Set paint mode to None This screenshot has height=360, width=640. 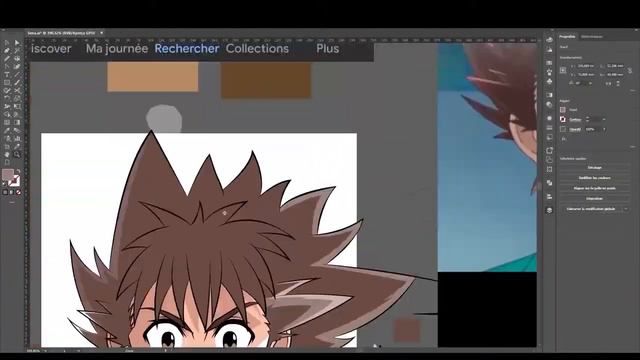(18, 192)
